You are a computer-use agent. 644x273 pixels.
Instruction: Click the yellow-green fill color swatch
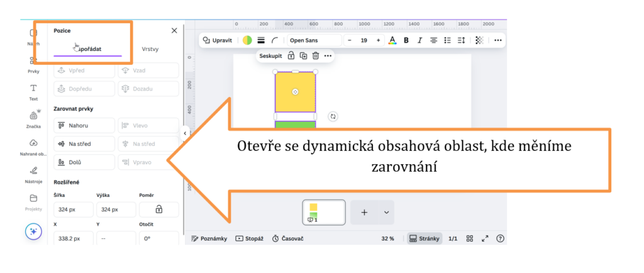click(x=247, y=40)
